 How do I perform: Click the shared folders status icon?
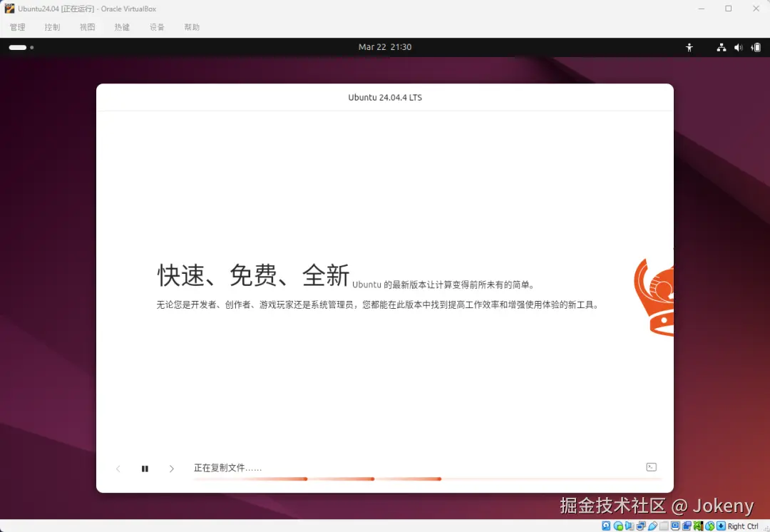[664, 526]
